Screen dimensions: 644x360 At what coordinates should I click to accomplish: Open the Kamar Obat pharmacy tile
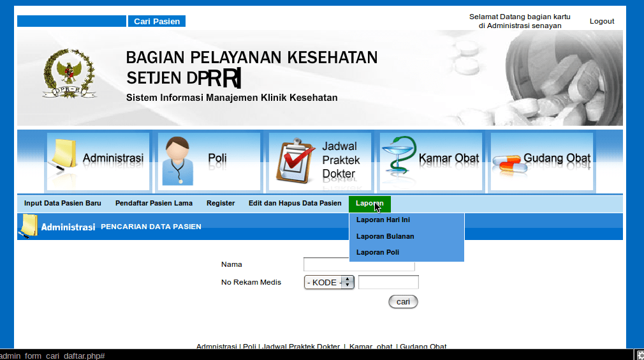[431, 161]
